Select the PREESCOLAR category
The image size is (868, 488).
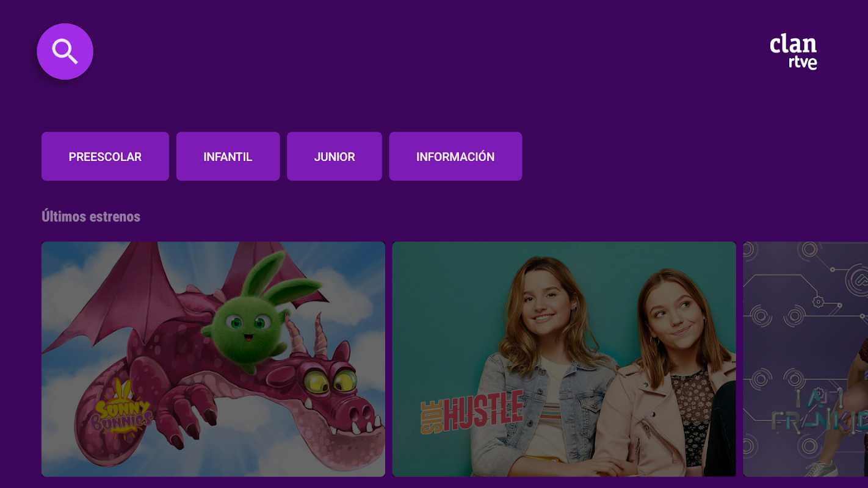pyautogui.click(x=105, y=156)
